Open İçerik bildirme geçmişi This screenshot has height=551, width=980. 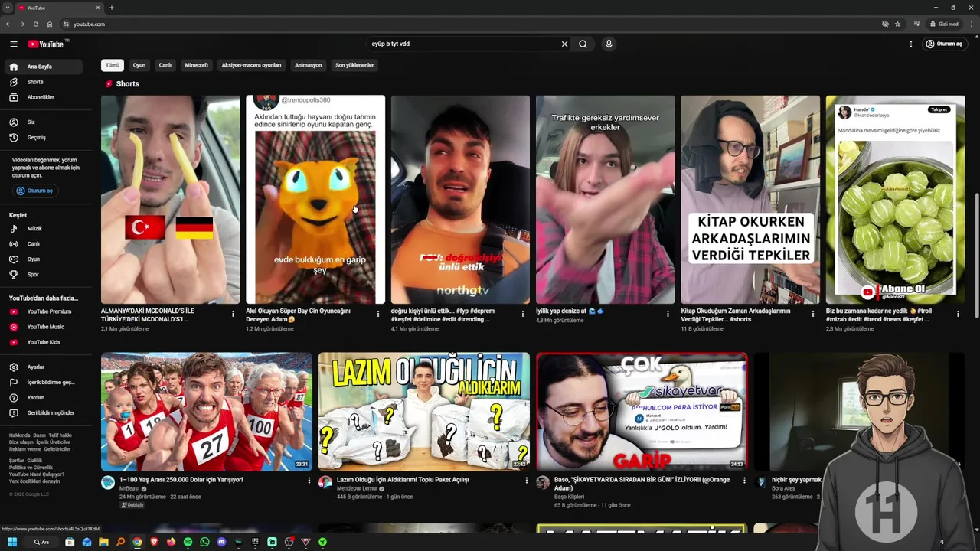(x=43, y=382)
